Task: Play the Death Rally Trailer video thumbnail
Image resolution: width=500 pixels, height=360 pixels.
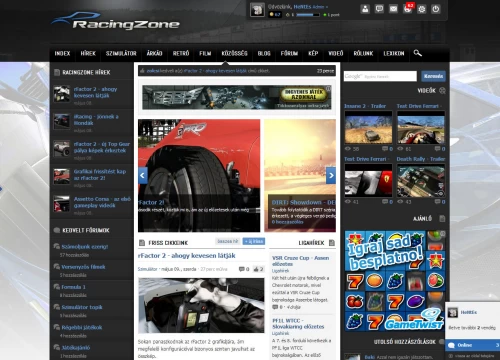Action: coord(421,181)
